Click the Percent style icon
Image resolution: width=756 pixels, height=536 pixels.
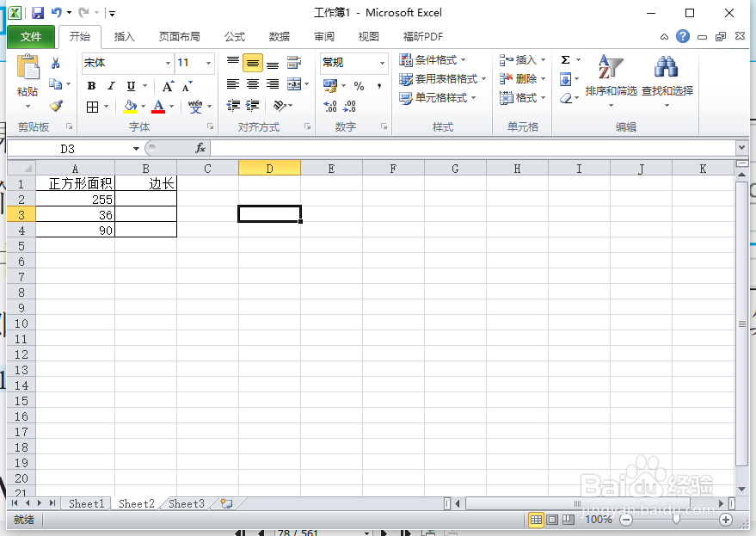(x=359, y=86)
